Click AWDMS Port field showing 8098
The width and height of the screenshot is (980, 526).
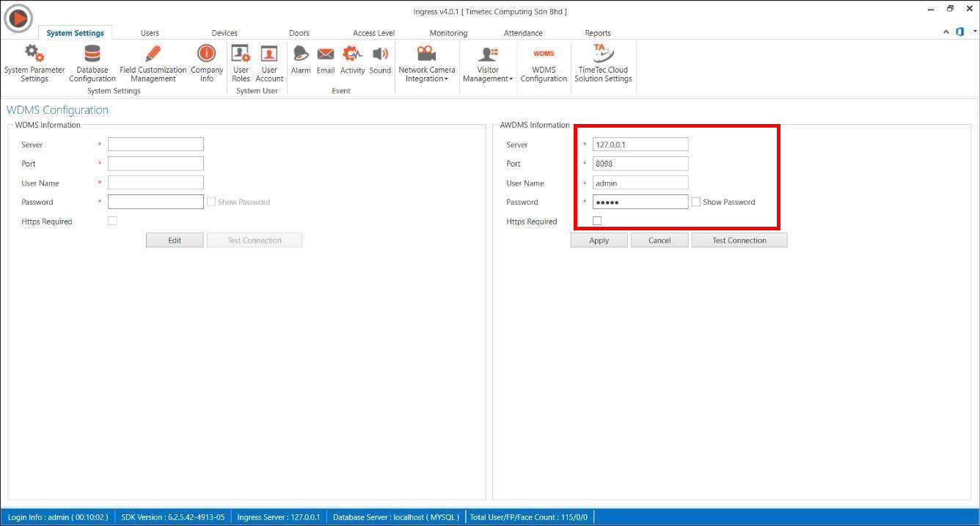640,164
